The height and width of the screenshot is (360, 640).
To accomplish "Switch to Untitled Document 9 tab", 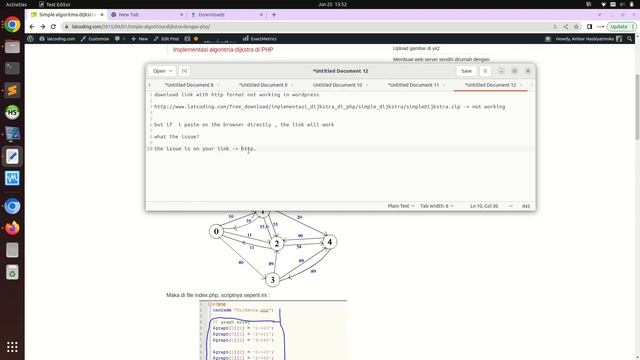I will (x=263, y=85).
